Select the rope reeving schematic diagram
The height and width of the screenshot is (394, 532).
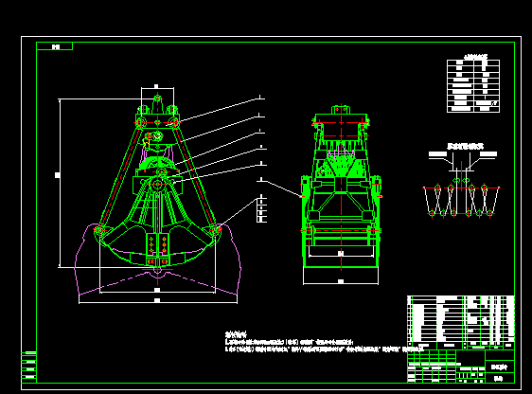(461, 185)
